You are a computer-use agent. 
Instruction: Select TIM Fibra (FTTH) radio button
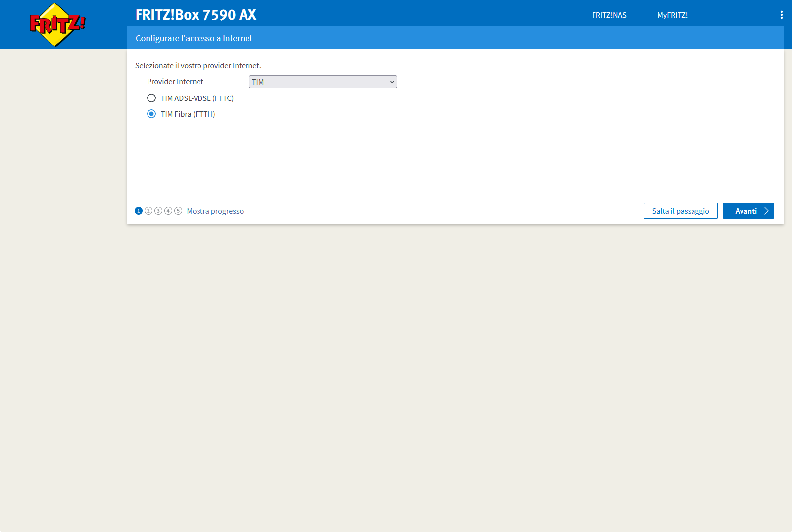pyautogui.click(x=151, y=114)
